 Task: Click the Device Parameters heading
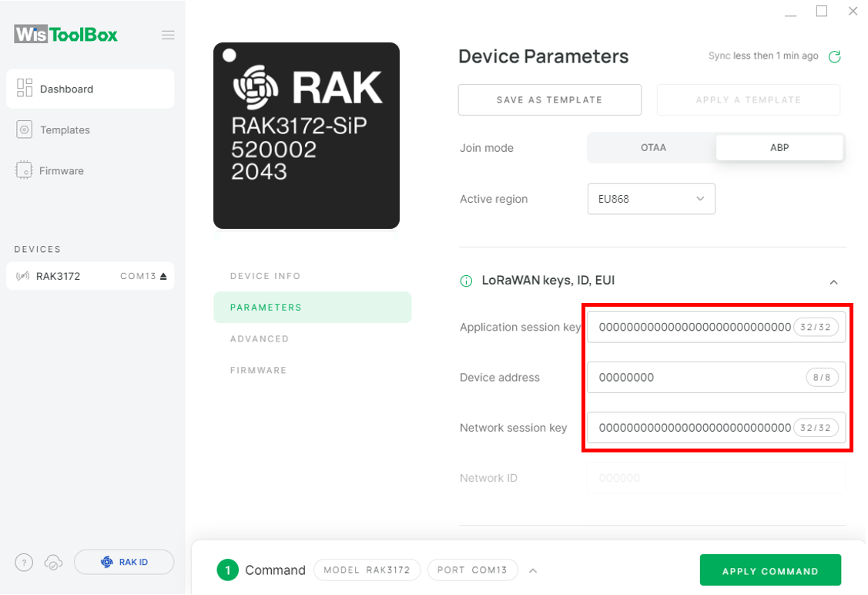(543, 56)
